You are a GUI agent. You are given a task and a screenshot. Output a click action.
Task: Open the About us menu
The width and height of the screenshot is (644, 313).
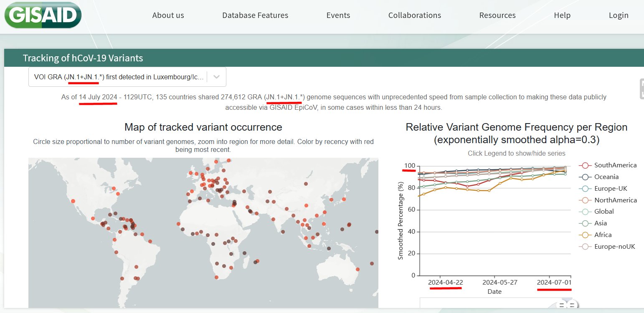pos(168,15)
